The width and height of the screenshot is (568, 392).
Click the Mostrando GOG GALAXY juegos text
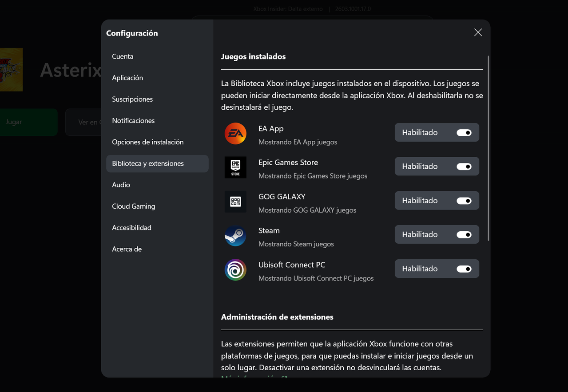pyautogui.click(x=307, y=210)
